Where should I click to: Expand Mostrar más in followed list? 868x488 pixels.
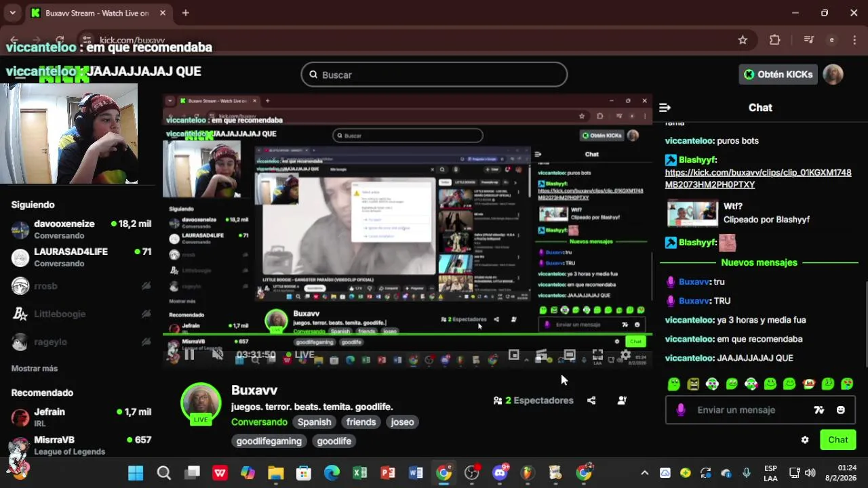35,368
